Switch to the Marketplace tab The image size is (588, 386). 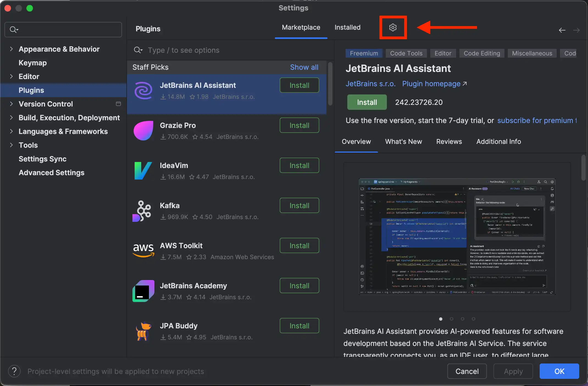pyautogui.click(x=301, y=27)
